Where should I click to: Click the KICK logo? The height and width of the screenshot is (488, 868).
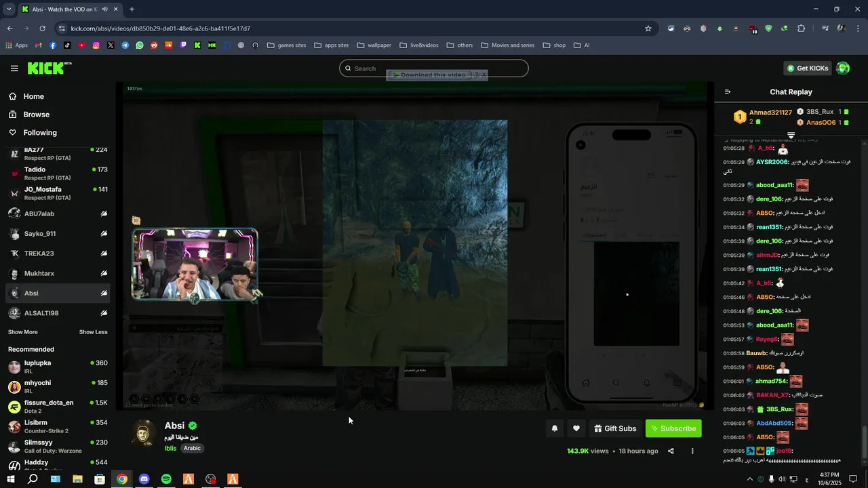pos(50,68)
